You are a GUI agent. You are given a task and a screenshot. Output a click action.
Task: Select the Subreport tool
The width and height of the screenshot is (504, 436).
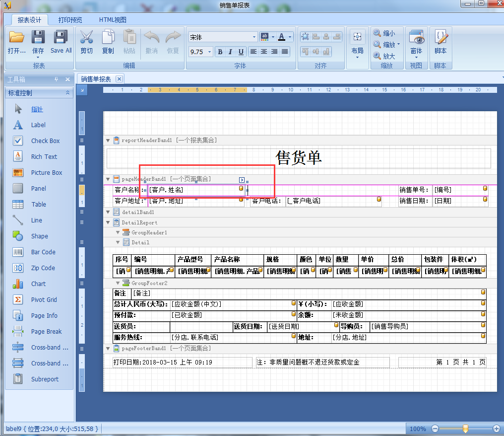(x=45, y=379)
